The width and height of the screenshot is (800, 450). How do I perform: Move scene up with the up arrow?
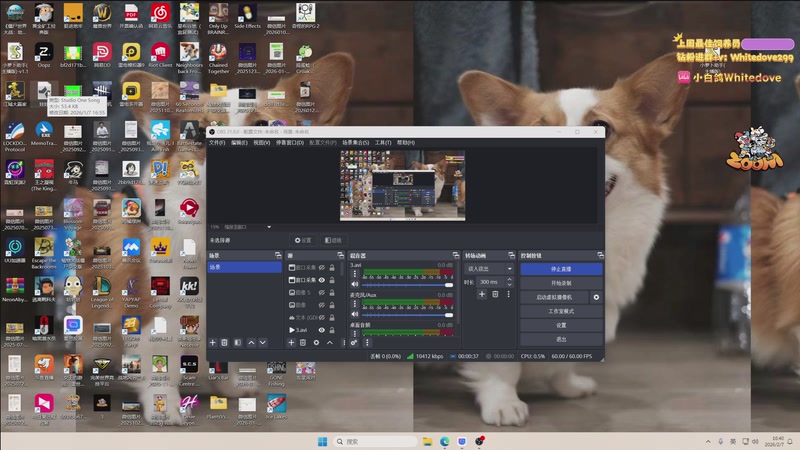point(251,343)
